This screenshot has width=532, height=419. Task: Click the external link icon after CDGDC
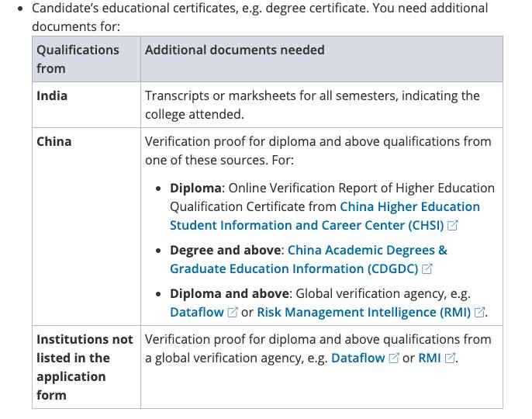(x=427, y=269)
